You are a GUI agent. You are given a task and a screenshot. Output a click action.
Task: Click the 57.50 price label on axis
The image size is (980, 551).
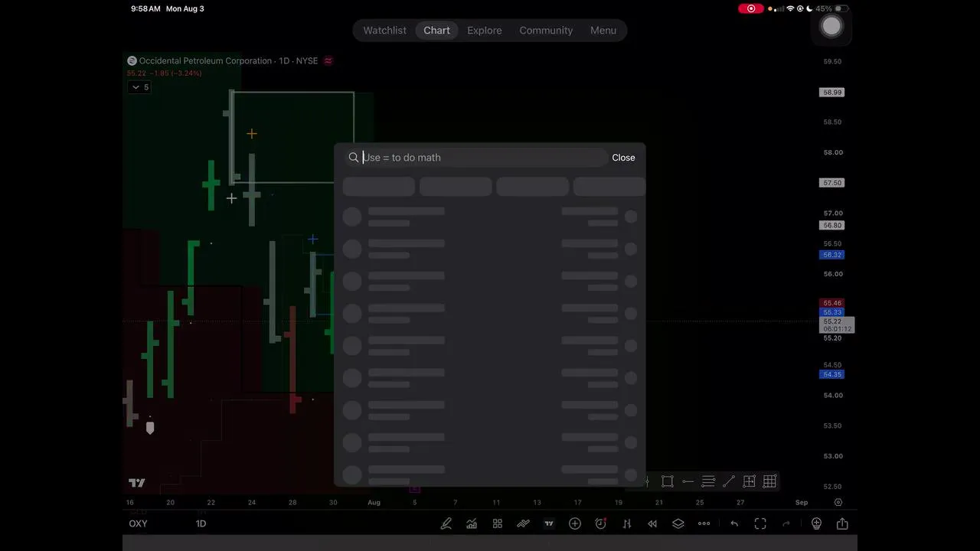tap(831, 183)
